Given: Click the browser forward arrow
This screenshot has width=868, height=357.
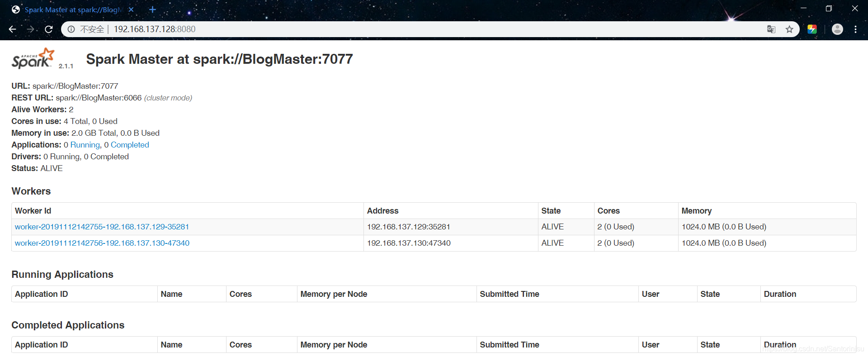Looking at the screenshot, I should [31, 29].
